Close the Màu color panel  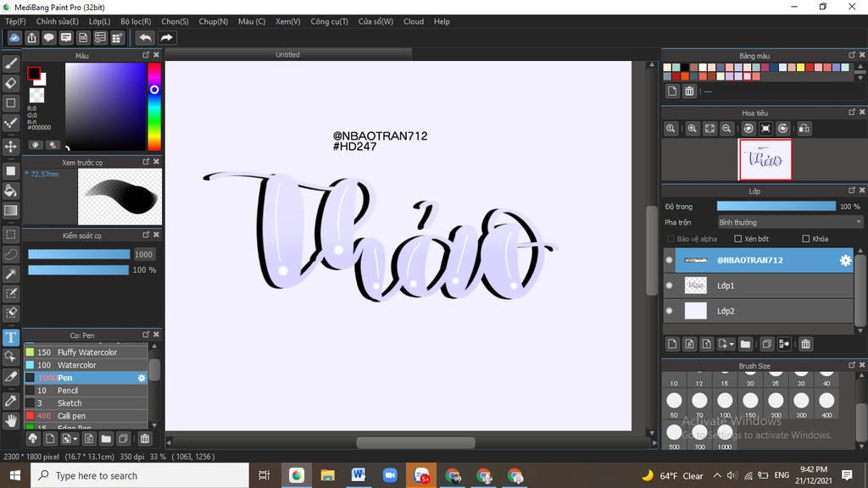[x=157, y=55]
